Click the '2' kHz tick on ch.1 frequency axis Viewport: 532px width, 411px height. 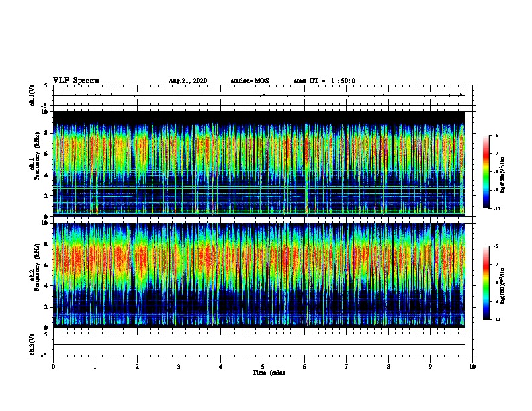47,196
